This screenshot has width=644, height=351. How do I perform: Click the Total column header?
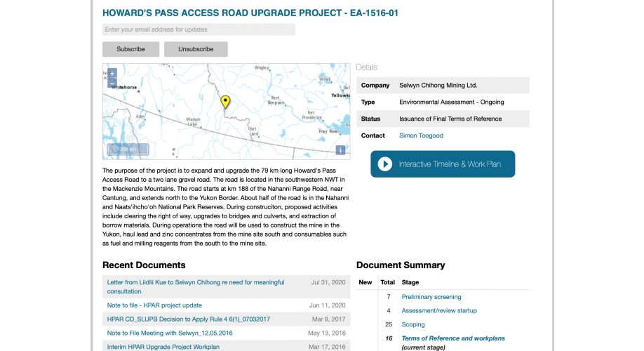[x=387, y=282]
